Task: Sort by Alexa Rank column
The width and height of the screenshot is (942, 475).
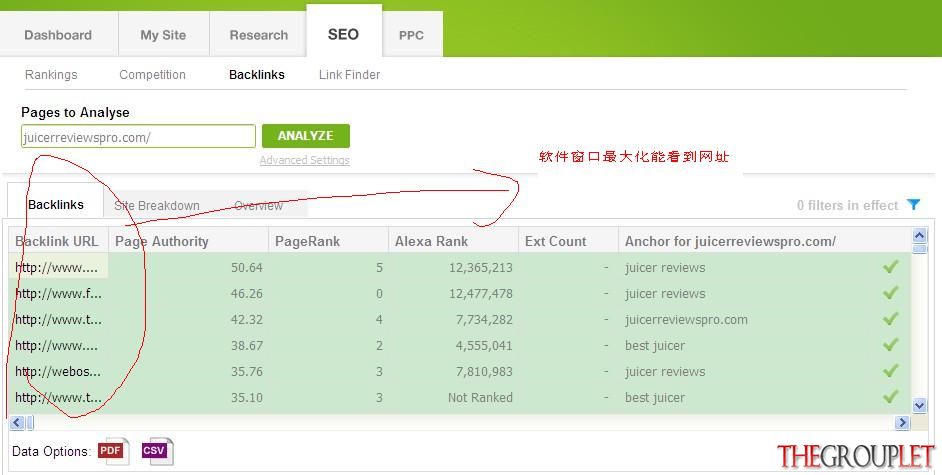Action: coord(454,241)
